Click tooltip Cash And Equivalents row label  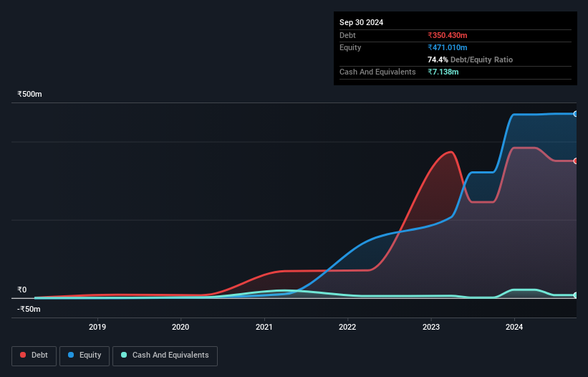tap(377, 72)
